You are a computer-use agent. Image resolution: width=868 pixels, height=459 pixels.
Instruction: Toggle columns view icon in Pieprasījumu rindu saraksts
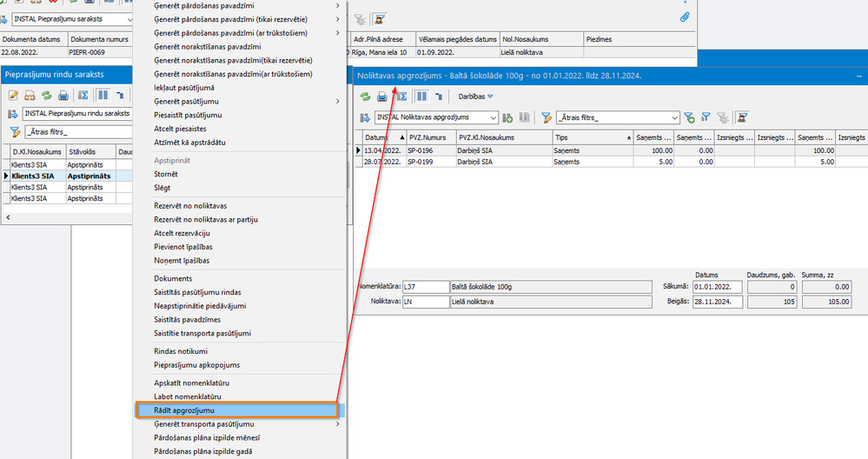pos(103,96)
